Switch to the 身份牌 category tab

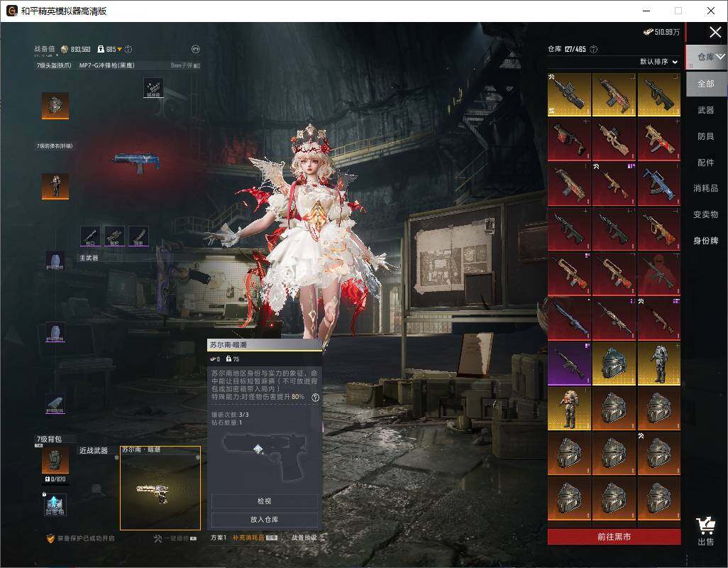(x=706, y=241)
